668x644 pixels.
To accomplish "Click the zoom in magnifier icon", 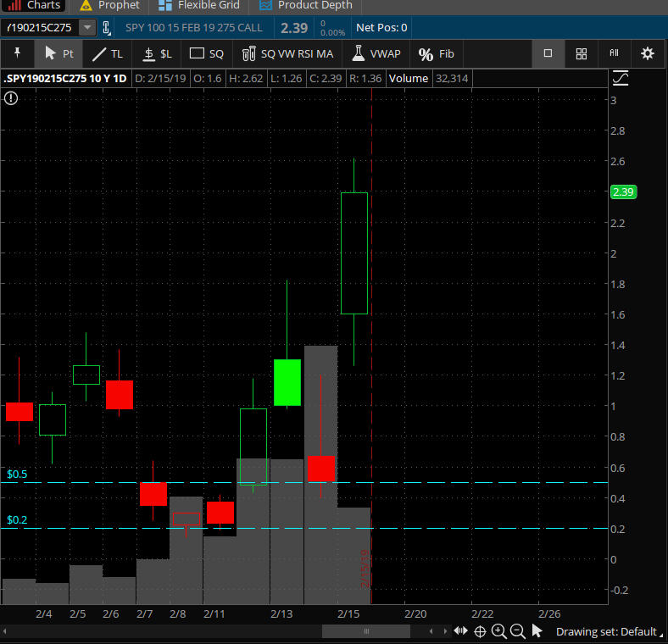I will click(498, 631).
